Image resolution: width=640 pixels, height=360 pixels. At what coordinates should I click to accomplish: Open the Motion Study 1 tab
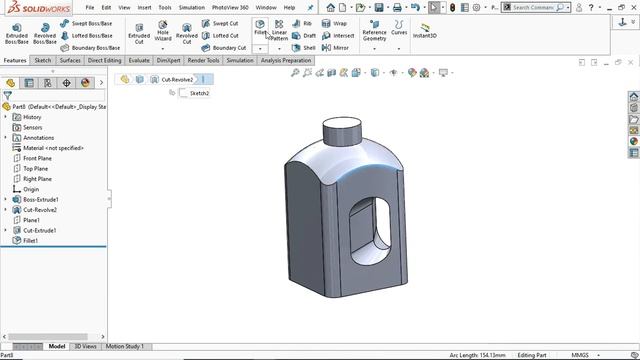coord(125,346)
